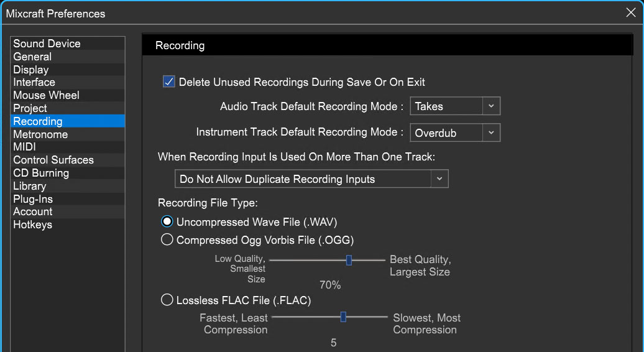Close the Mixcraft Preferences window
This screenshot has height=352, width=644.
(631, 12)
